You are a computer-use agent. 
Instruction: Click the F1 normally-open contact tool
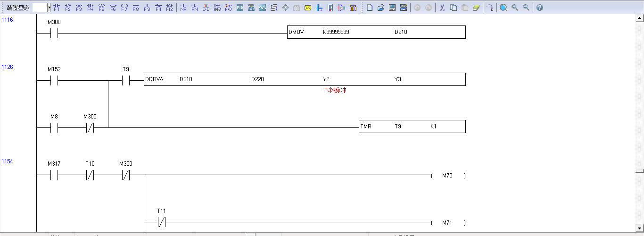[57, 8]
